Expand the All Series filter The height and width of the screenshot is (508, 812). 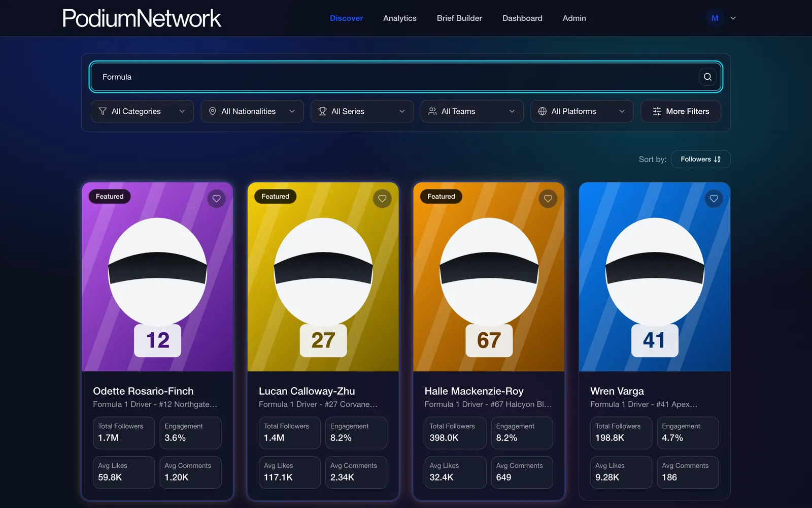(362, 111)
